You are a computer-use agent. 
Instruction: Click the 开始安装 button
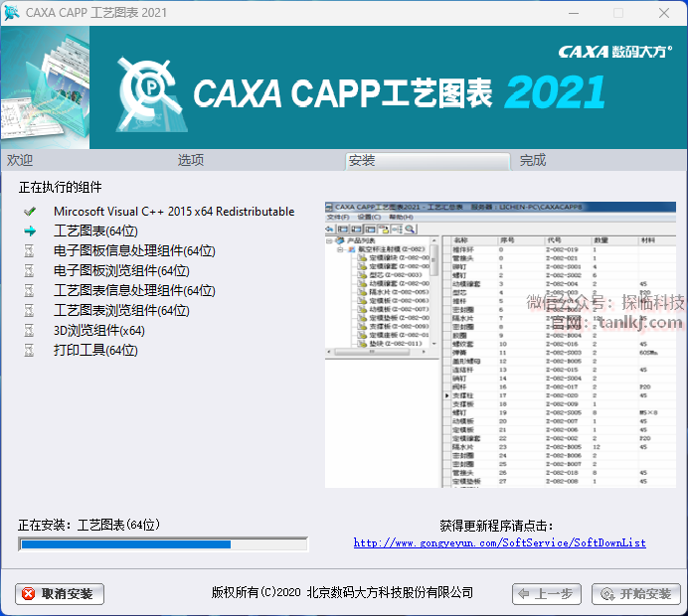635,594
